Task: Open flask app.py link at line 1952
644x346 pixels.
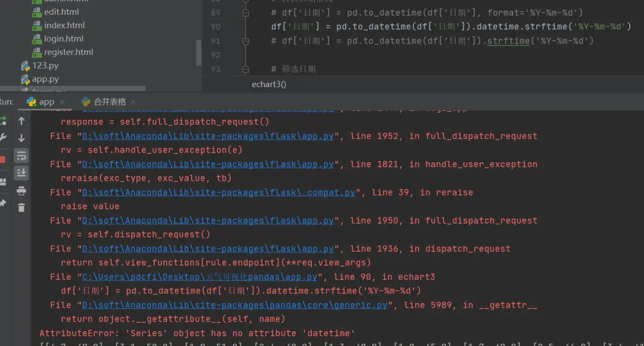Action: coord(208,136)
